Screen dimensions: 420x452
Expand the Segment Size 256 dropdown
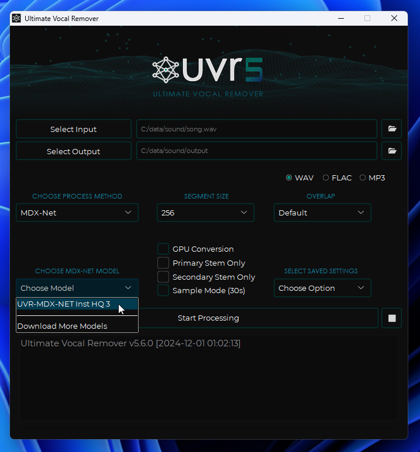205,213
